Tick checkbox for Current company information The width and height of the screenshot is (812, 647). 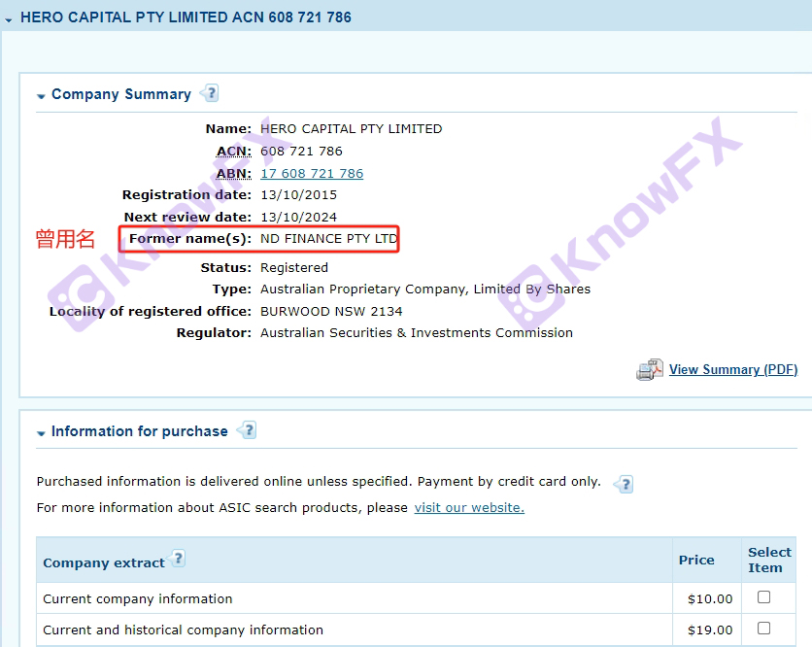click(x=763, y=597)
